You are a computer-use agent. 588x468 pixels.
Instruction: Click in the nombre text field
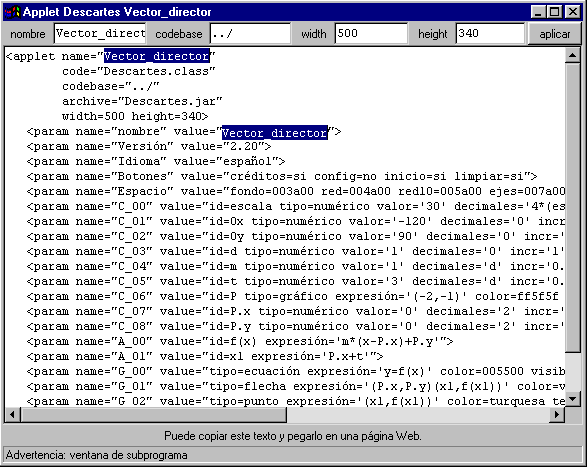click(100, 33)
